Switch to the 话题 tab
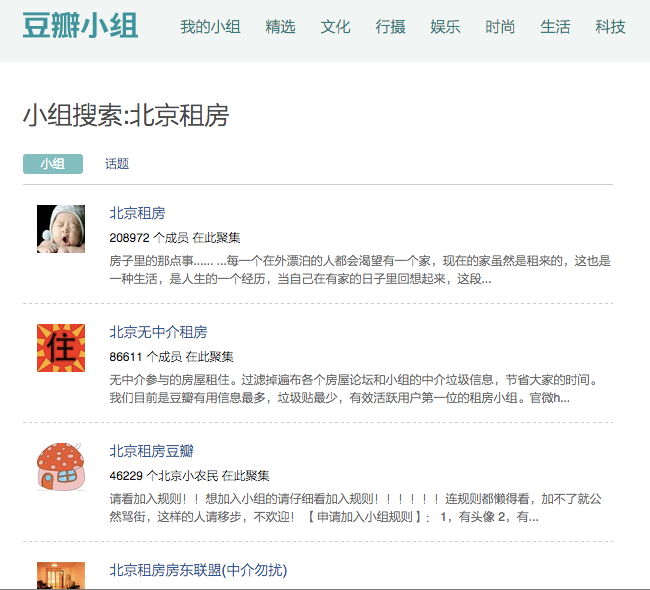Viewport: 650px width, 590px height. click(117, 164)
